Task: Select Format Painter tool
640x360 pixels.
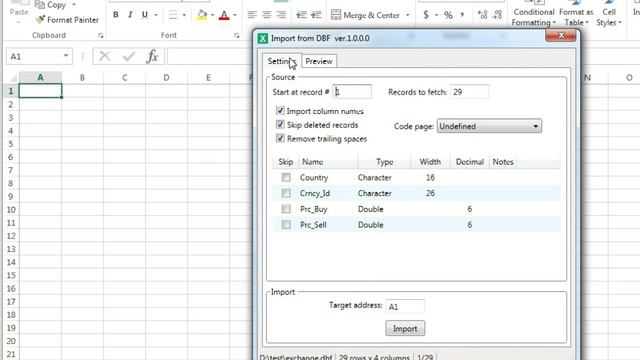Action: (67, 20)
